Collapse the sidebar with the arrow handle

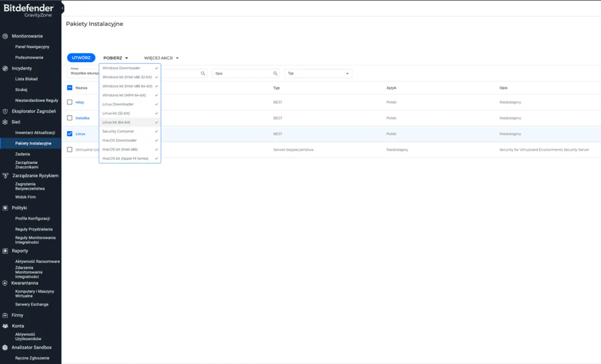pyautogui.click(x=62, y=8)
